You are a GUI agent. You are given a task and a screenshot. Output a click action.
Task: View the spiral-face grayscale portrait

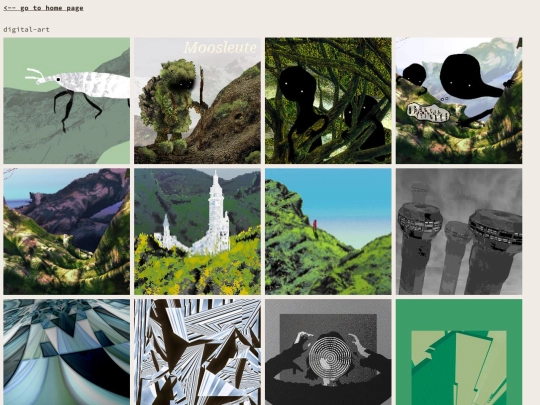click(328, 352)
